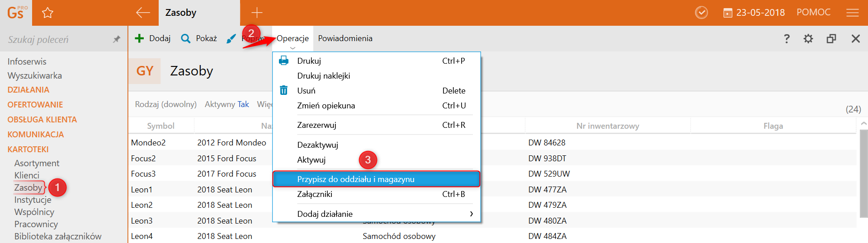Open the Powiadomienia toolbar menu

click(x=345, y=38)
